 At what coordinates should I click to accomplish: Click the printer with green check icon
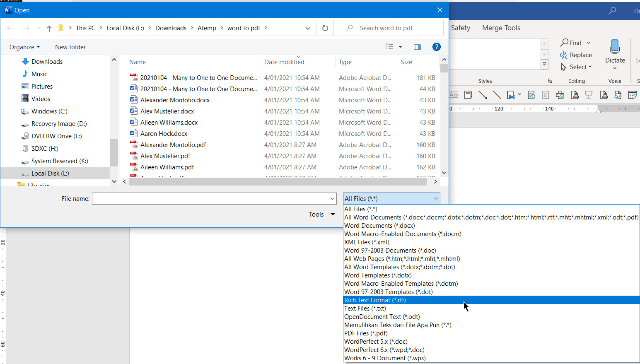point(560,95)
